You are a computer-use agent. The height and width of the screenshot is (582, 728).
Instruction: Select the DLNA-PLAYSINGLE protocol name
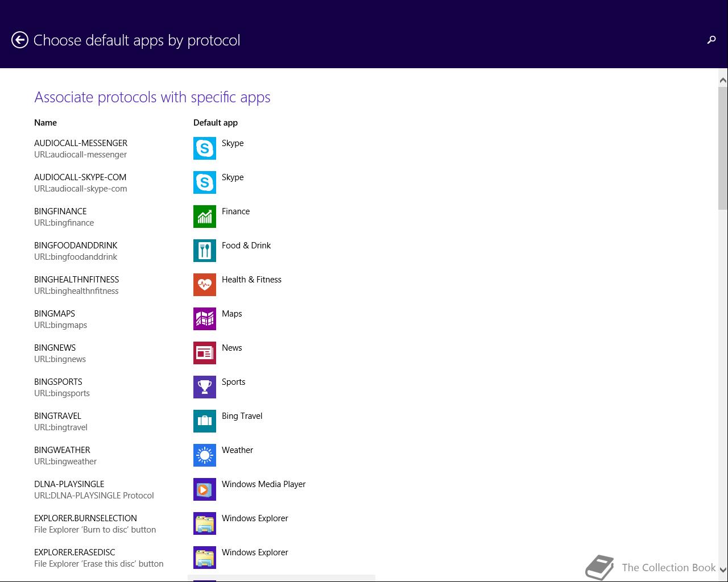69,484
